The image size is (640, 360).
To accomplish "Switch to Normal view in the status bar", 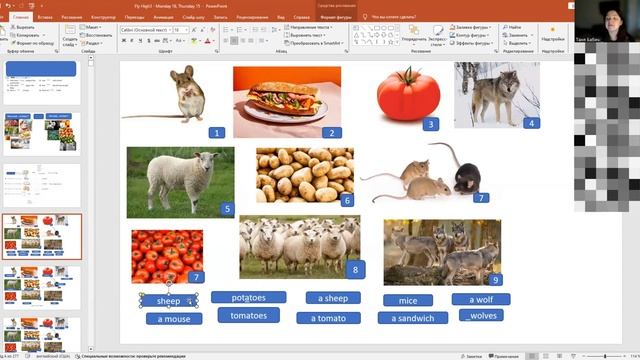I will pos(532,356).
